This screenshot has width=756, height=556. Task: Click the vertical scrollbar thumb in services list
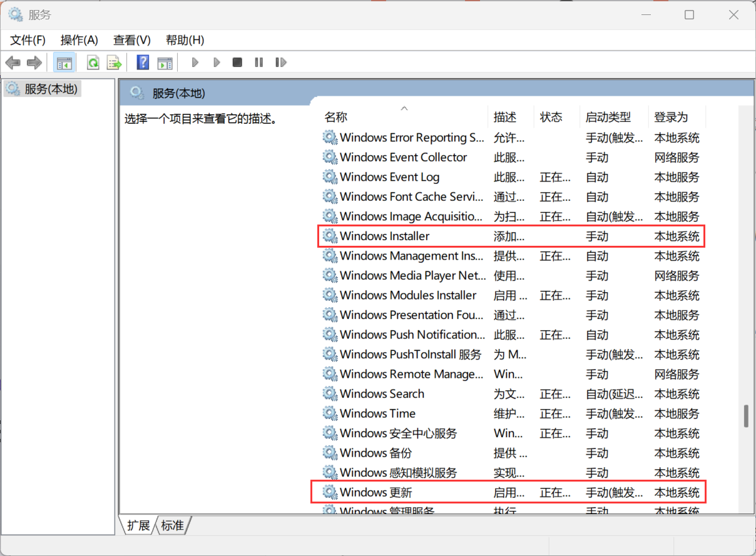[746, 417]
